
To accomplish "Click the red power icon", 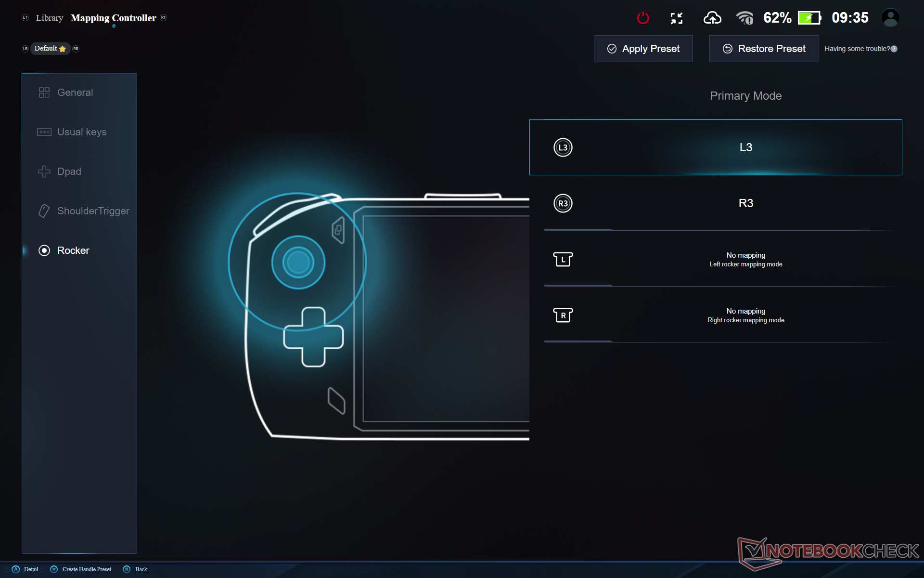I will [643, 18].
